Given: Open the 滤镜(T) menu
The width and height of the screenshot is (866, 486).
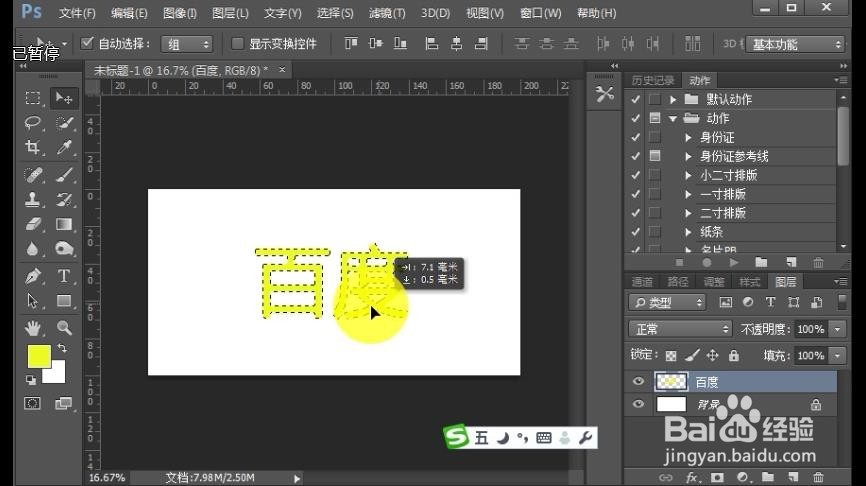Looking at the screenshot, I should [387, 13].
